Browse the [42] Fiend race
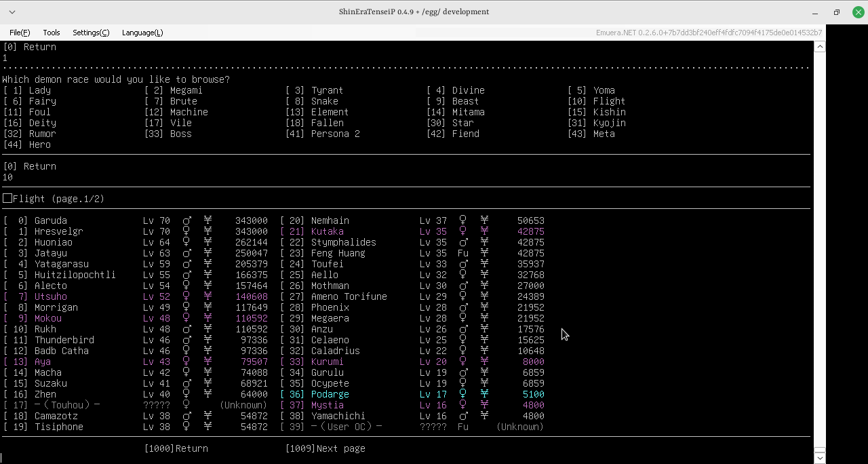This screenshot has height=464, width=868. click(x=453, y=134)
